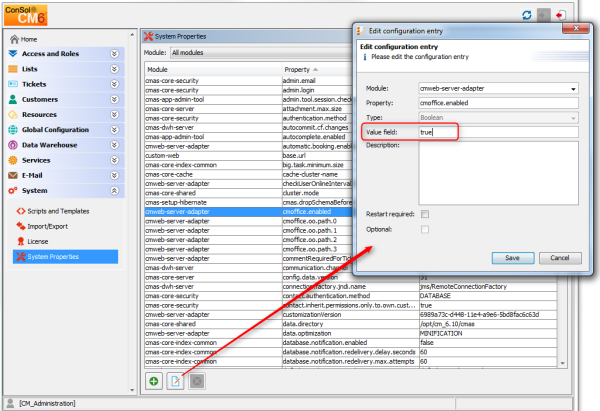The image size is (600, 411).
Task: Click the red logout icon
Action: [560, 15]
